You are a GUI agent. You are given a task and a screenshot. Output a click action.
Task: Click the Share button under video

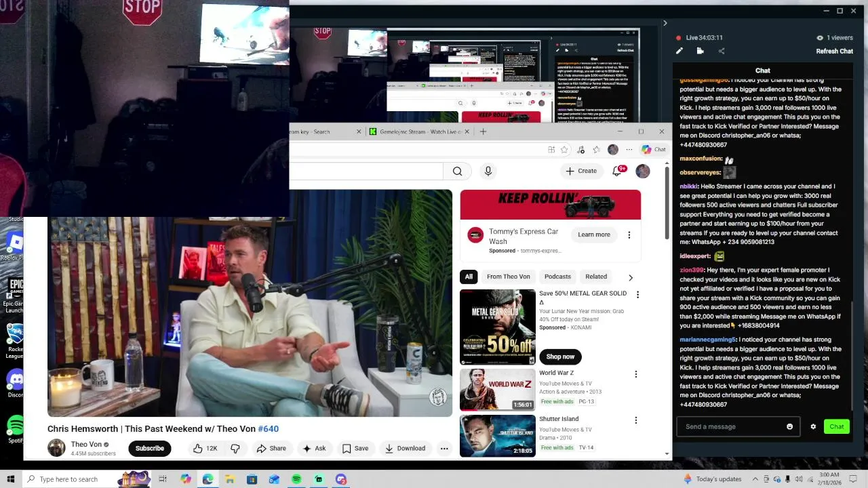[271, 448]
